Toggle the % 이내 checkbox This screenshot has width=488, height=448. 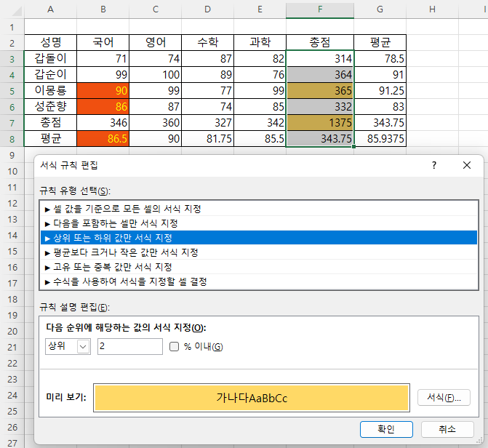pyautogui.click(x=174, y=346)
